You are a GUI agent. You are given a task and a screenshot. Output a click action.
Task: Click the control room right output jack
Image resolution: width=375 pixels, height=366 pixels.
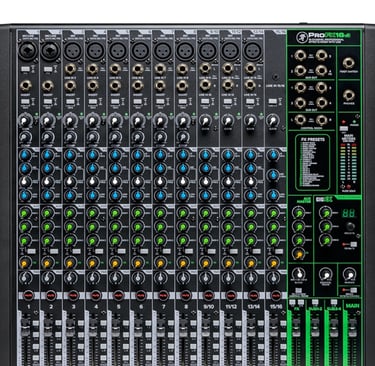[321, 120]
